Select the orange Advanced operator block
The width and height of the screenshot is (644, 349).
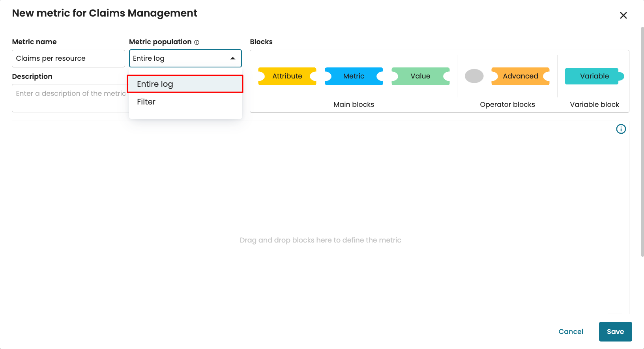coord(520,76)
